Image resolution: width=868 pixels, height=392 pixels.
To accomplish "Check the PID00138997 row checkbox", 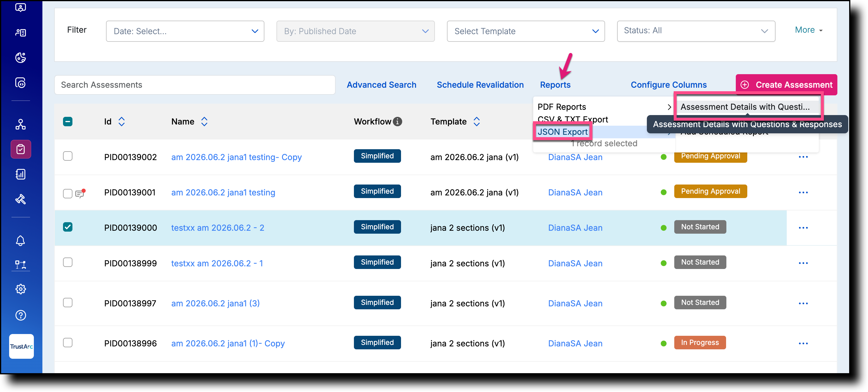I will (x=68, y=303).
